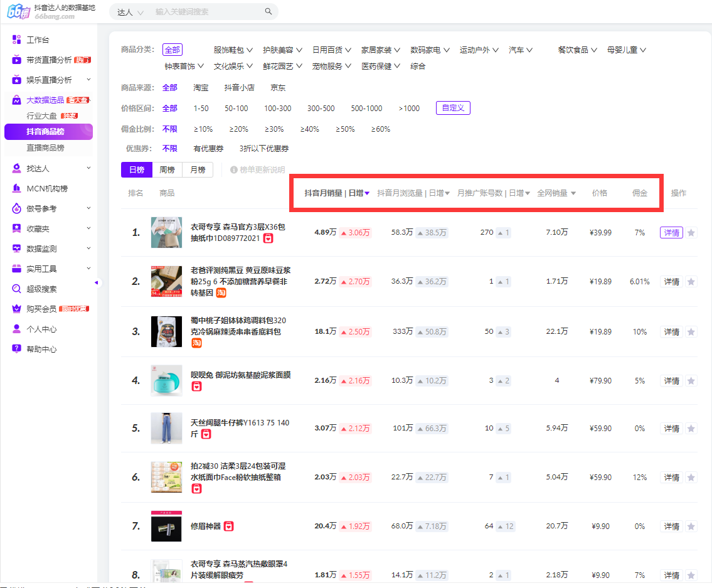This screenshot has height=588, width=712.
Task: Choose the 50-100 price range
Action: click(x=236, y=109)
